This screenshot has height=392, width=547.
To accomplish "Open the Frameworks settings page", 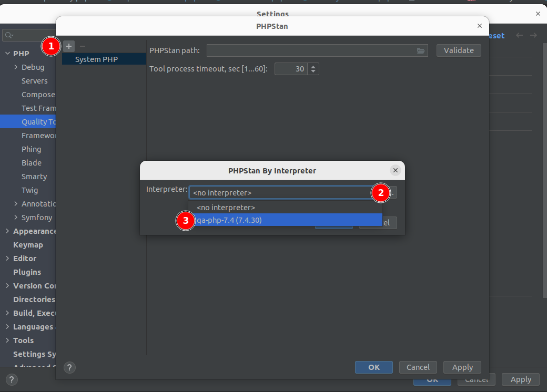I will [38, 135].
